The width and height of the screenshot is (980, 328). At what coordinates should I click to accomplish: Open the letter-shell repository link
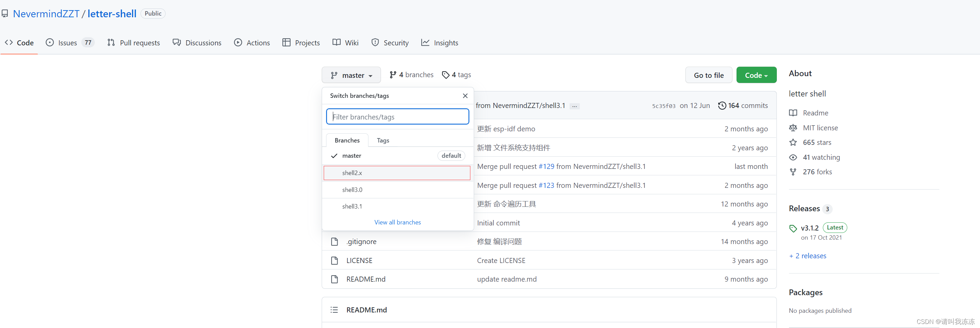pyautogui.click(x=112, y=14)
